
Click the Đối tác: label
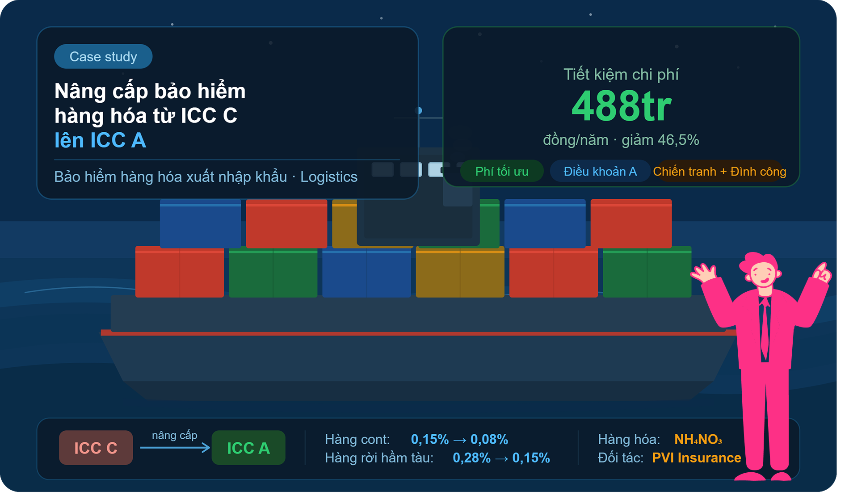click(x=621, y=458)
